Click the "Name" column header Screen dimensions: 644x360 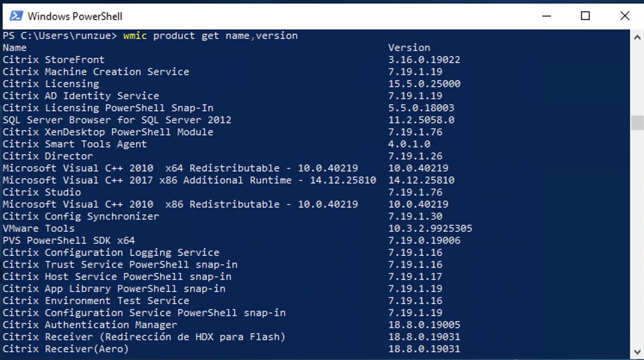point(15,48)
